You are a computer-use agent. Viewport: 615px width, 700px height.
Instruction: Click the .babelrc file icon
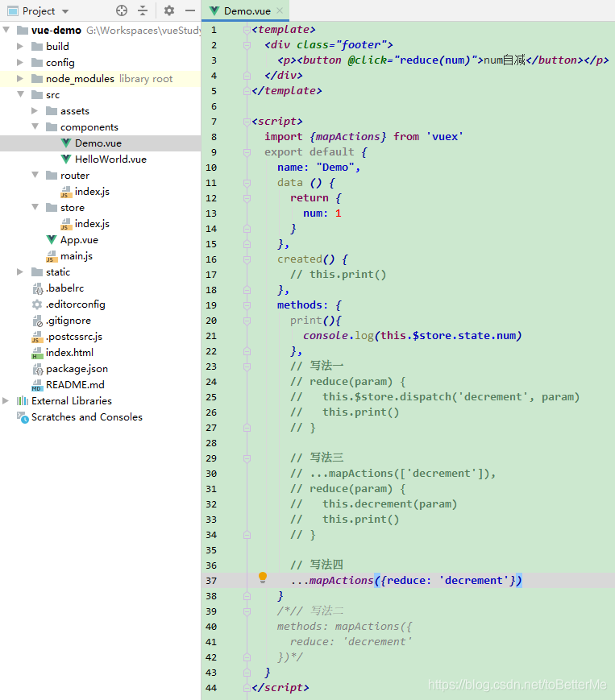[x=38, y=288]
